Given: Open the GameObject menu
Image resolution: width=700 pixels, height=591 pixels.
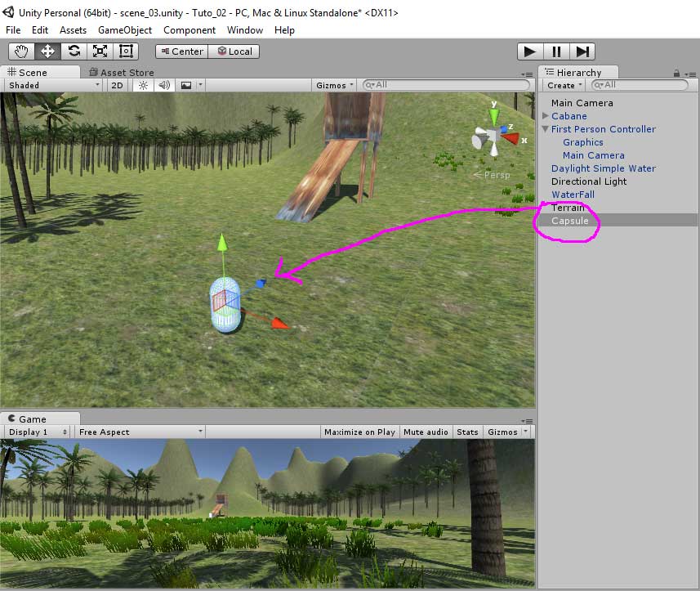Looking at the screenshot, I should pos(124,30).
